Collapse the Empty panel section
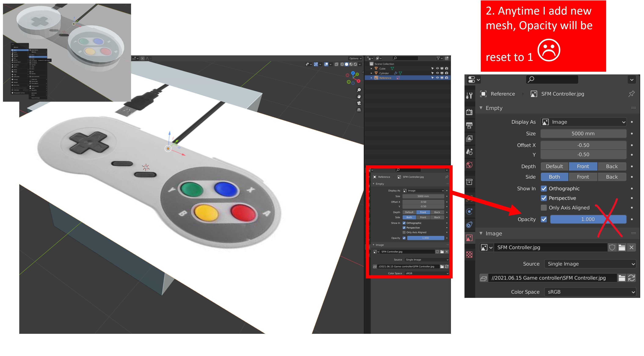The width and height of the screenshot is (644, 356). [481, 108]
